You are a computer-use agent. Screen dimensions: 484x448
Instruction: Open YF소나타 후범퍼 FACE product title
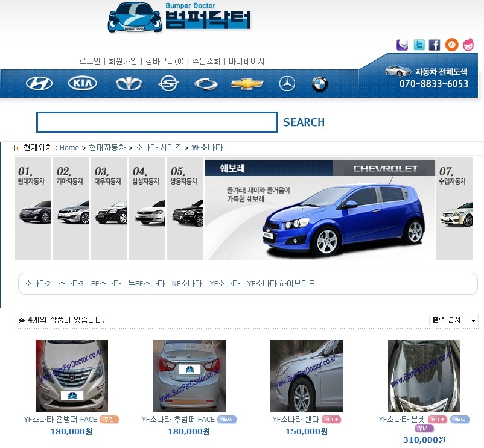pos(178,420)
